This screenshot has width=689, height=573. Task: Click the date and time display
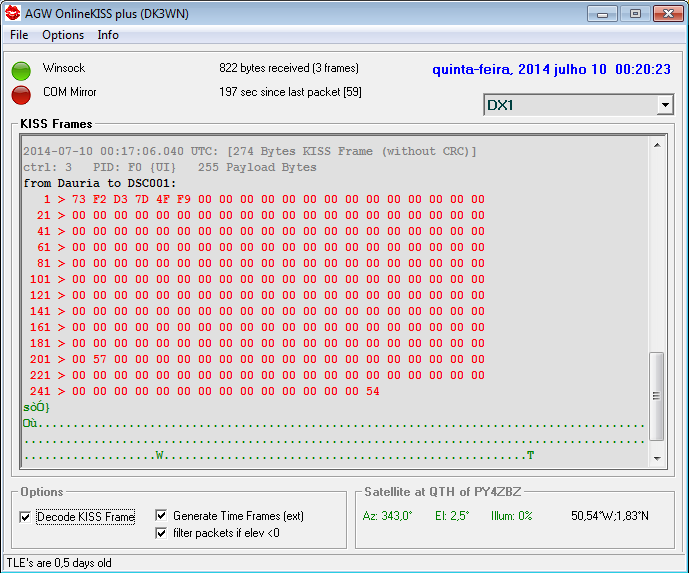pyautogui.click(x=551, y=70)
